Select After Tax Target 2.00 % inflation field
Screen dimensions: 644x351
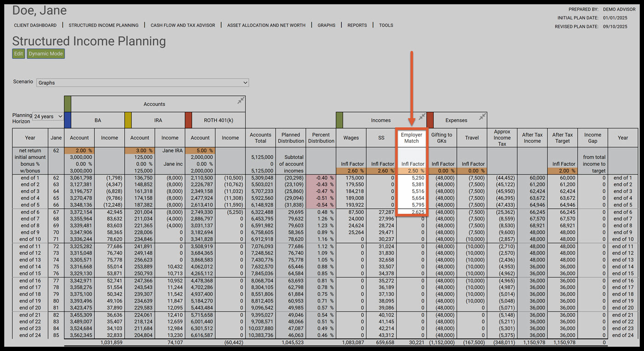[x=562, y=171]
